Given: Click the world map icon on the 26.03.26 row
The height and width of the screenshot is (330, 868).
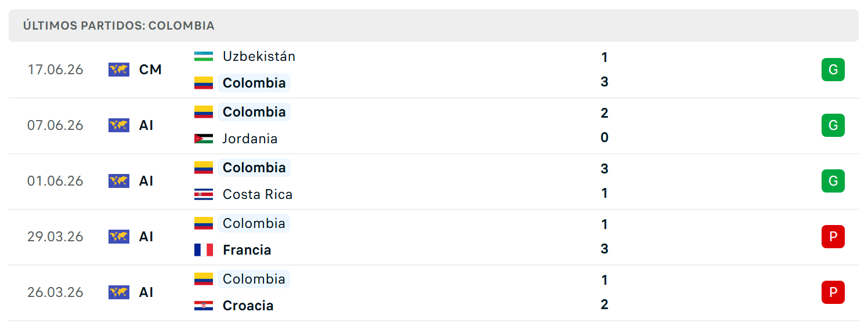Looking at the screenshot, I should click(119, 292).
